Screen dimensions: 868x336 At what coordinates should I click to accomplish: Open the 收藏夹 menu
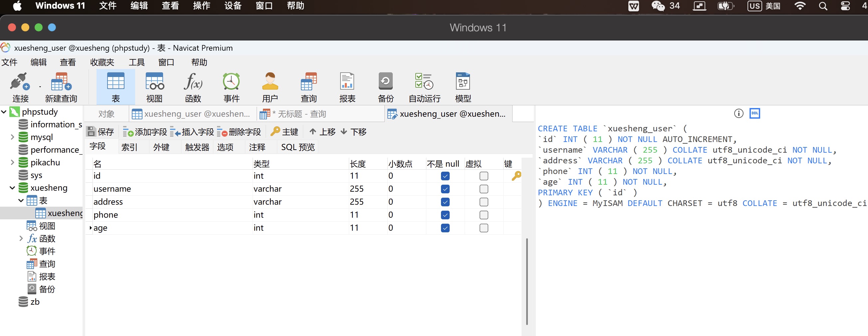(x=102, y=62)
